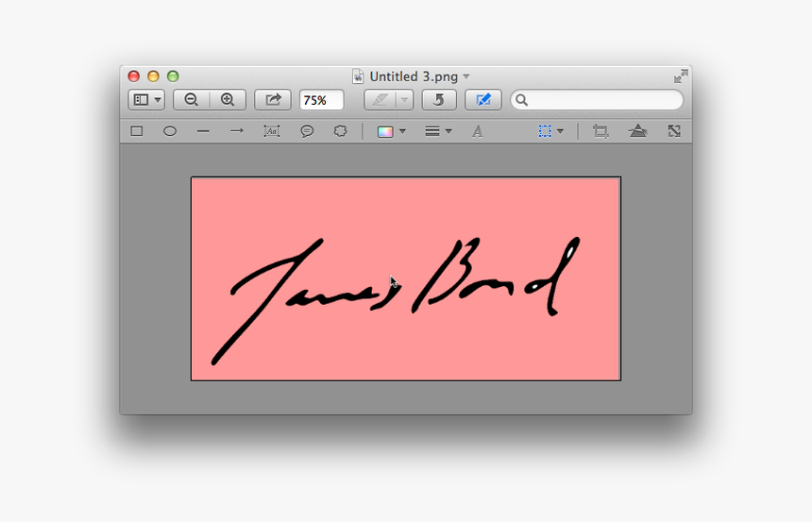Toggle the Edit toolbar button
The image size is (812, 522).
click(483, 99)
